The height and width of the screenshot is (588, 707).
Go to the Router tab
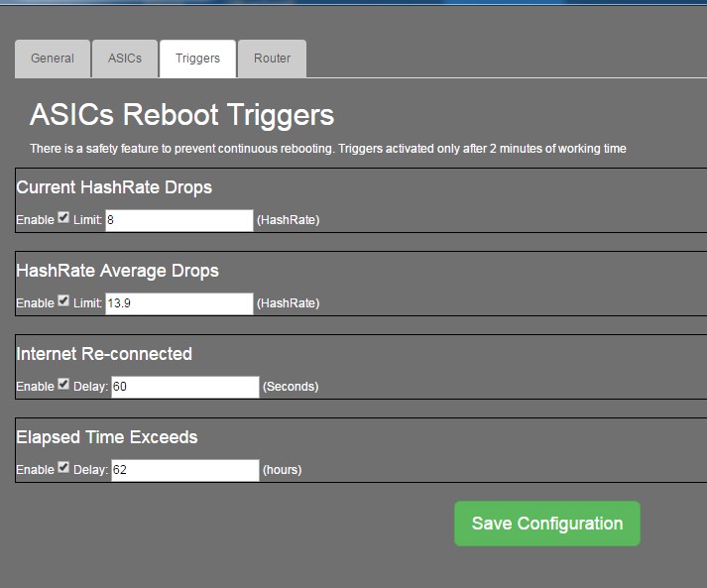tap(272, 59)
